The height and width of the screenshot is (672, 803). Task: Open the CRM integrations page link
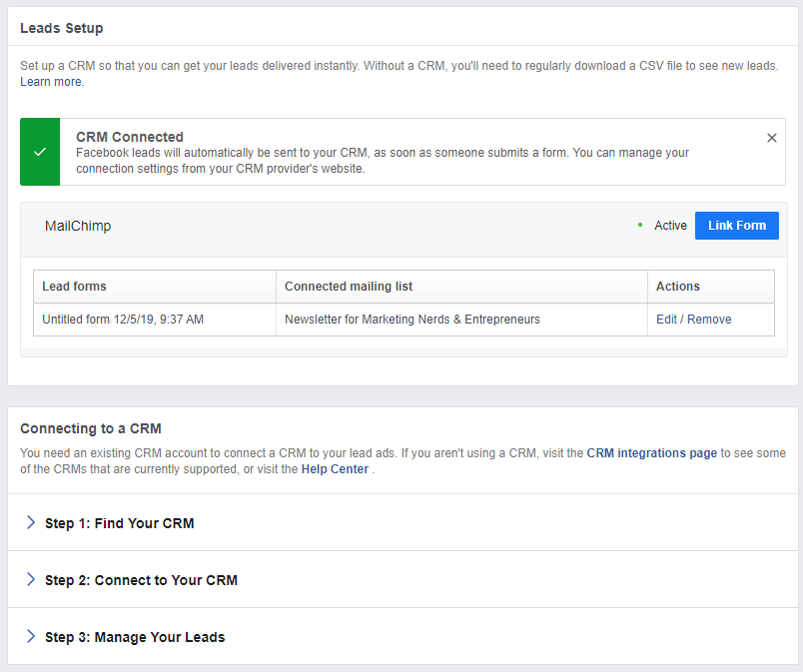[651, 453]
